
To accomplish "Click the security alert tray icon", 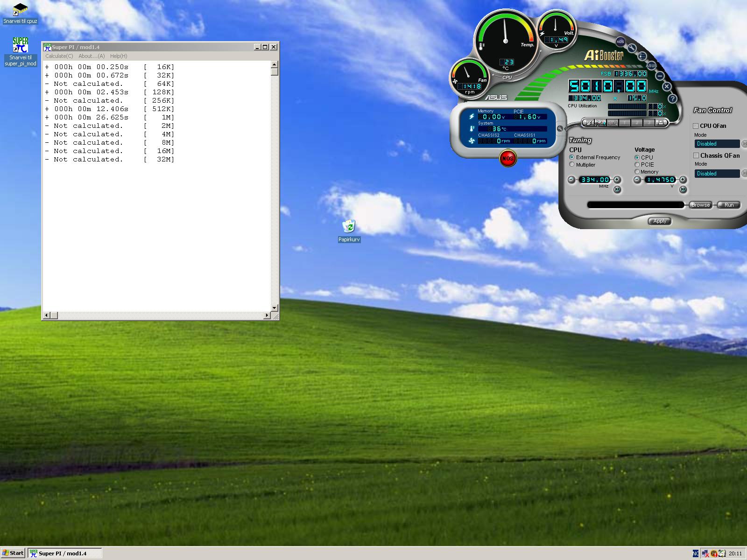I will 714,553.
